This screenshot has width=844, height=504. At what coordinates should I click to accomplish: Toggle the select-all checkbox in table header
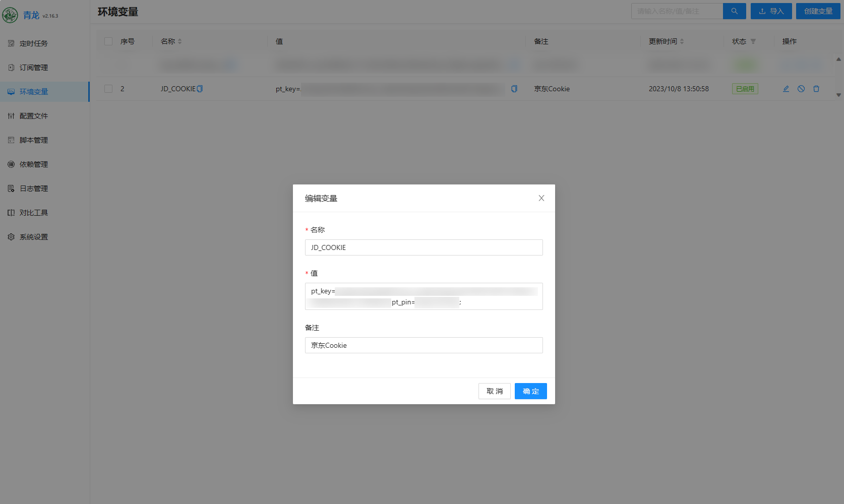pos(108,41)
